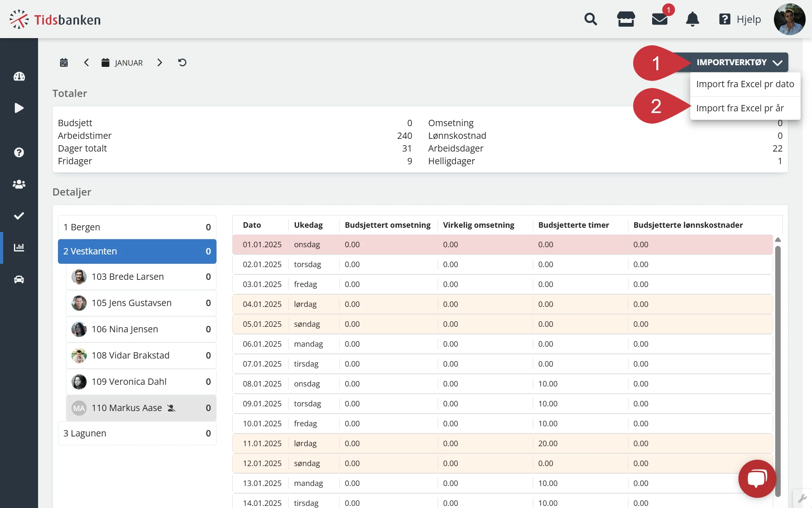Reset date with the refresh arrow icon
The width and height of the screenshot is (812, 508).
pyautogui.click(x=182, y=63)
